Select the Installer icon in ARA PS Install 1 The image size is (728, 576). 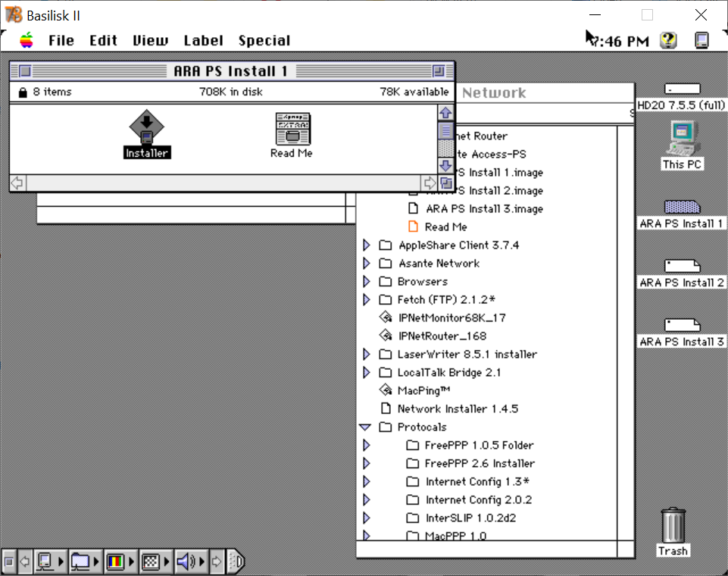147,127
